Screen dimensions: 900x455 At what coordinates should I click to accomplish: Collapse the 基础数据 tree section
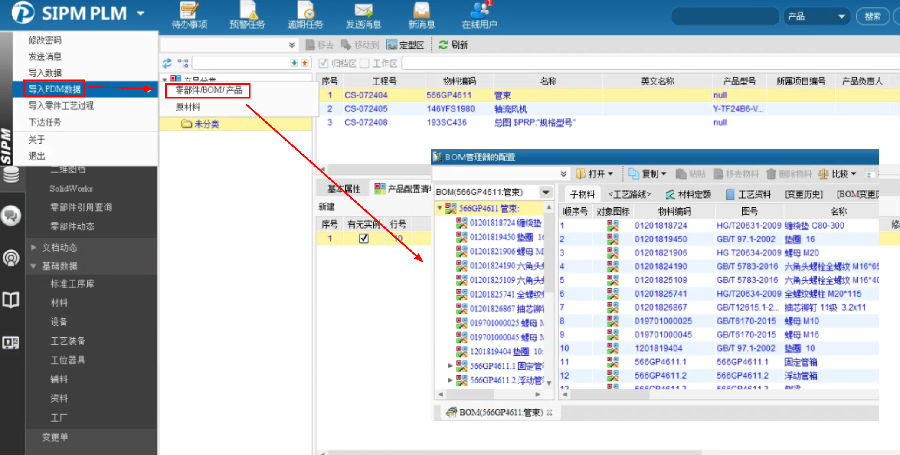(x=34, y=266)
